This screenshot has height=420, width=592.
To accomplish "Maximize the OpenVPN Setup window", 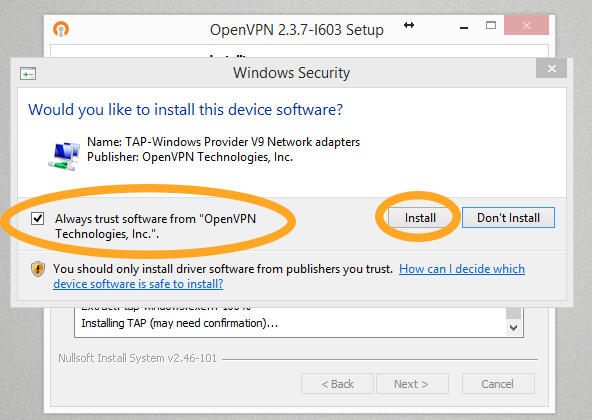I will tap(491, 26).
